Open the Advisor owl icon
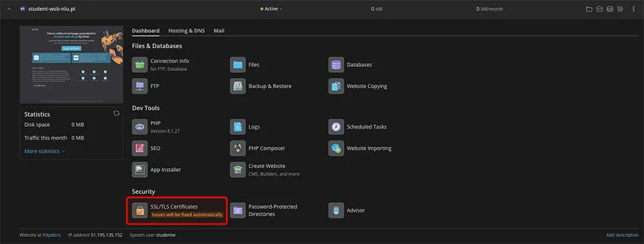644x244 pixels. [x=336, y=211]
